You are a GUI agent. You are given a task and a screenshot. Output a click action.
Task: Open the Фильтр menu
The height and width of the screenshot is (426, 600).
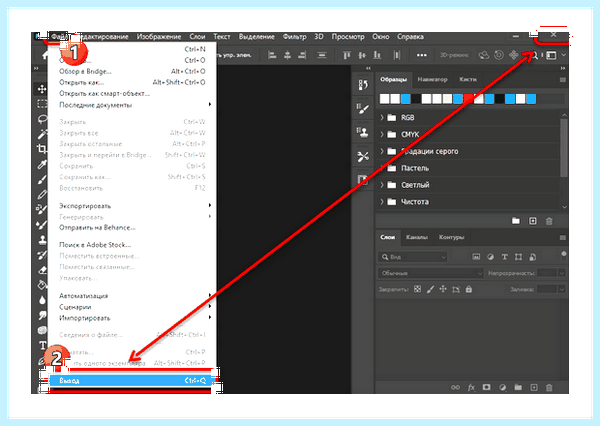(294, 37)
